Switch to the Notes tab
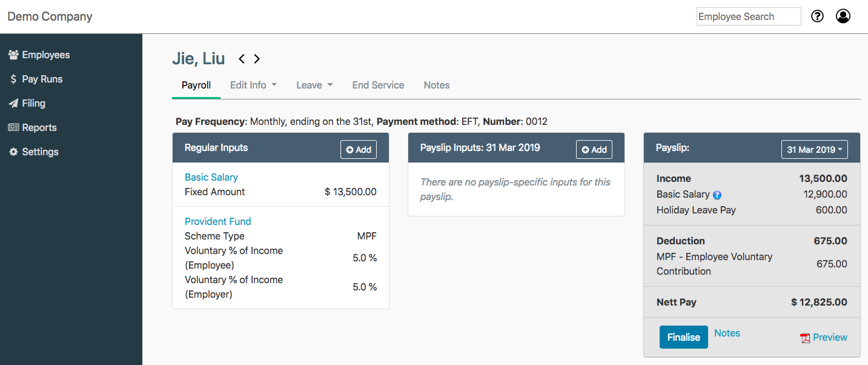868x365 pixels. (437, 85)
